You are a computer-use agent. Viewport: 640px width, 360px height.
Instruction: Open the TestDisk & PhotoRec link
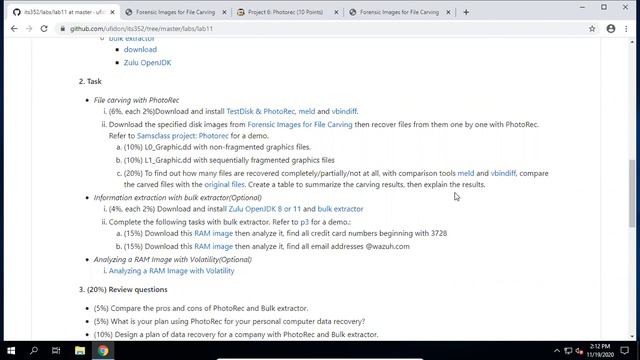point(260,111)
